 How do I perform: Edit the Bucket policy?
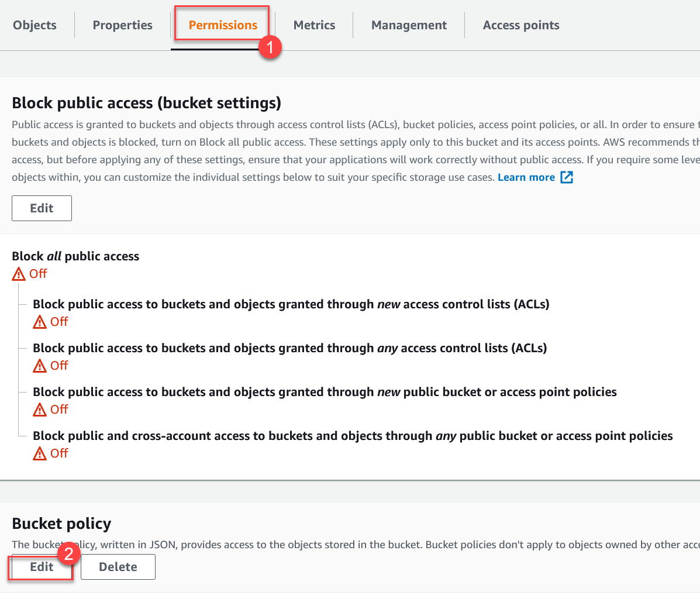click(x=42, y=567)
